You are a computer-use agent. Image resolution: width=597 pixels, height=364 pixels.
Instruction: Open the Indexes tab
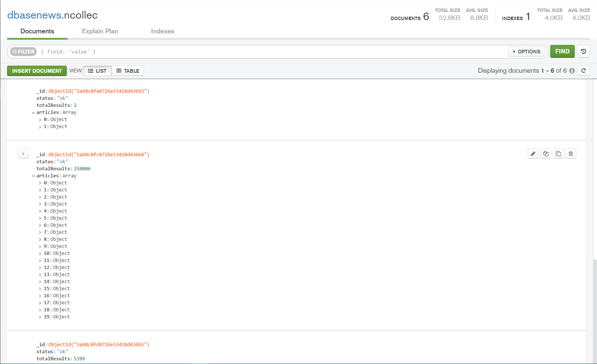(163, 31)
